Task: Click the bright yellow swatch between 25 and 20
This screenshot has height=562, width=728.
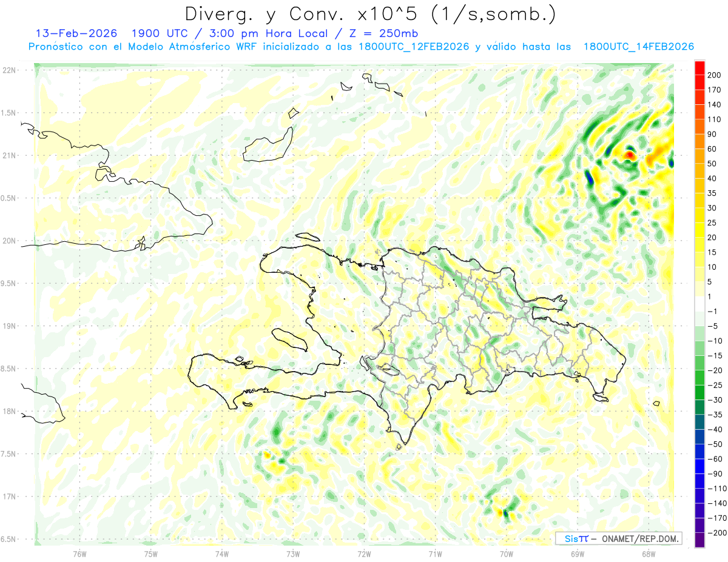Action: coord(699,230)
